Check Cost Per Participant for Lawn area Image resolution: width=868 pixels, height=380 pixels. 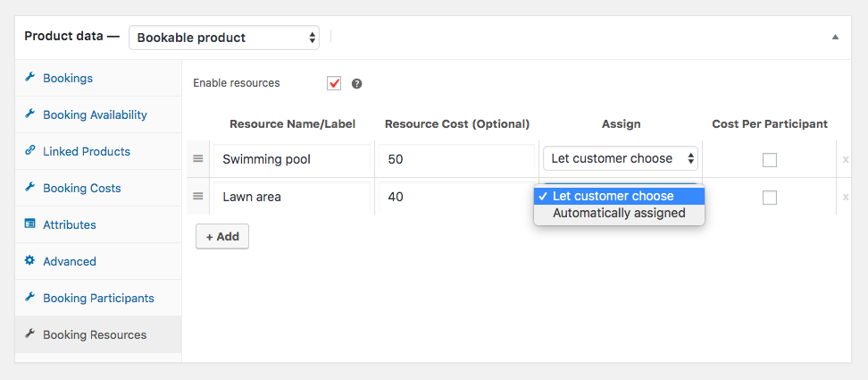[770, 198]
